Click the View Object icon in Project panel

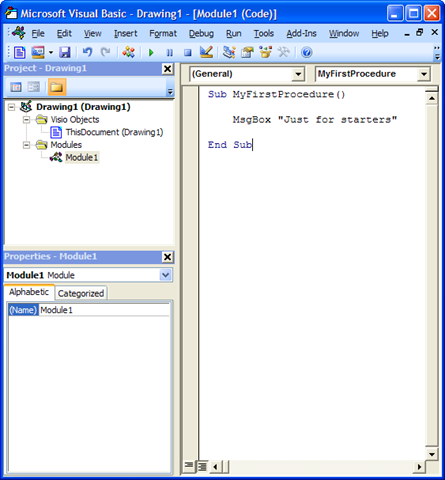tap(34, 87)
